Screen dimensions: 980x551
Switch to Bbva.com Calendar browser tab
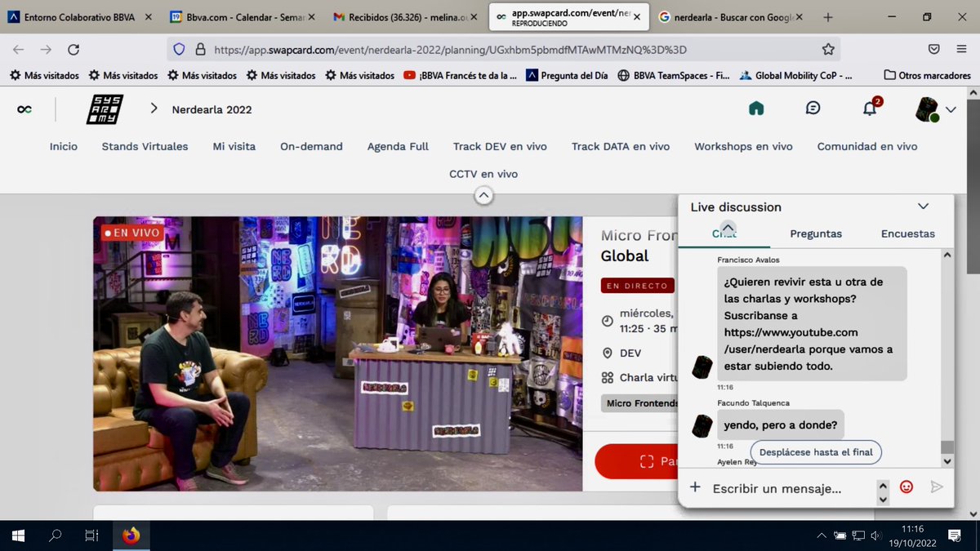coord(243,16)
